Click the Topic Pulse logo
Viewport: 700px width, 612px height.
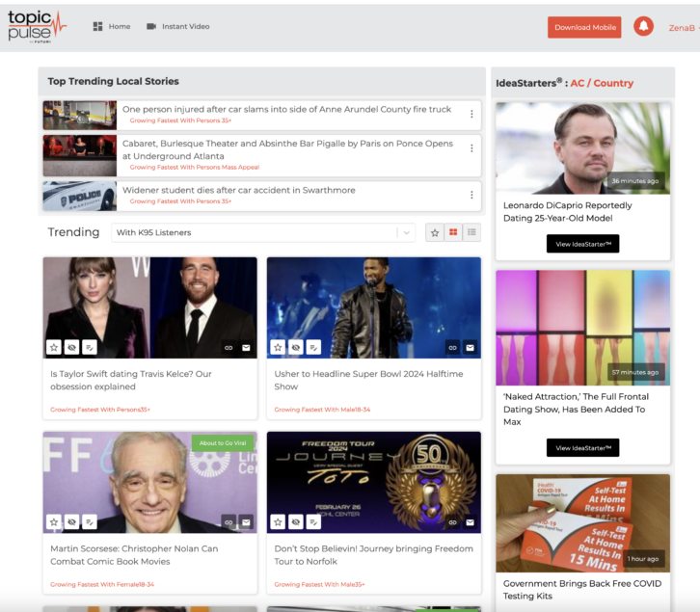click(x=37, y=27)
